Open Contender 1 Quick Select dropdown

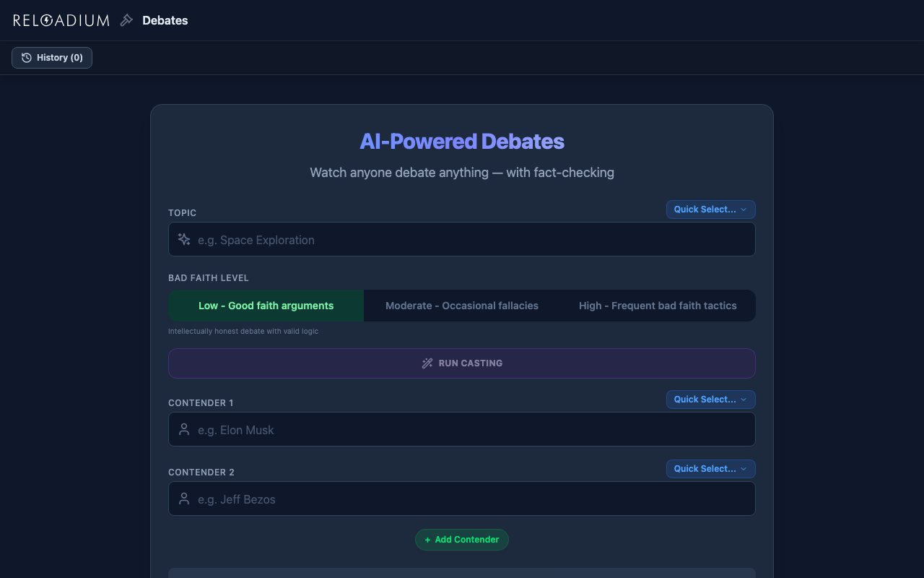pos(710,400)
